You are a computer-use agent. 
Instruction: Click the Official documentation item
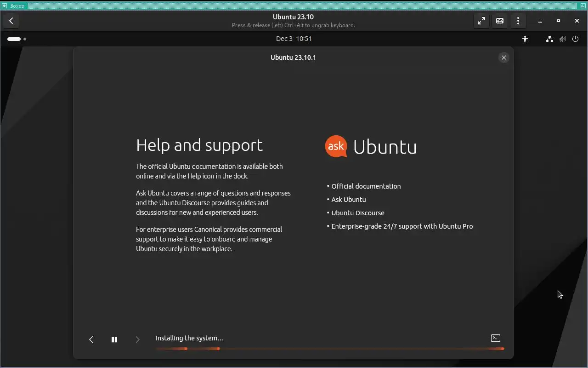(366, 186)
